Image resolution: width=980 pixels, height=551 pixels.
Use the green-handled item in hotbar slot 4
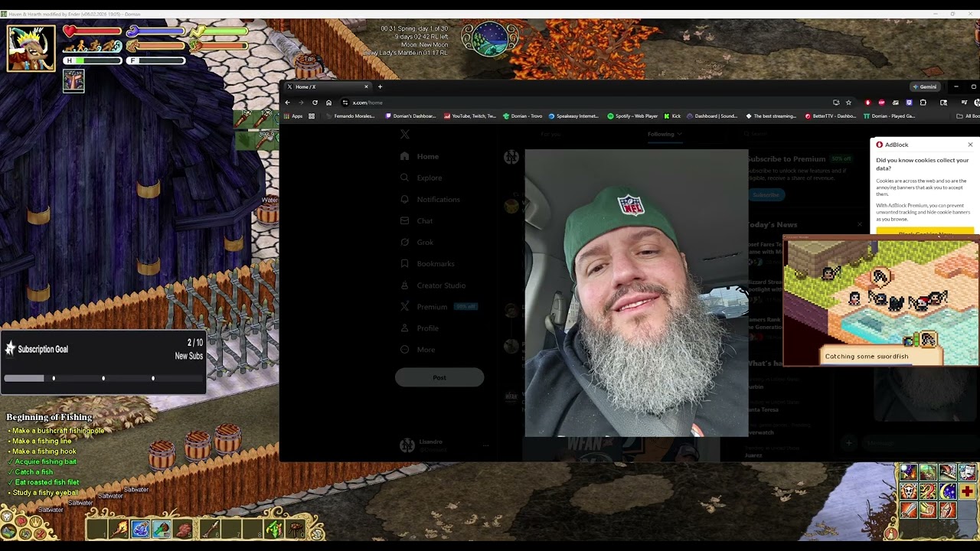pyautogui.click(x=162, y=529)
